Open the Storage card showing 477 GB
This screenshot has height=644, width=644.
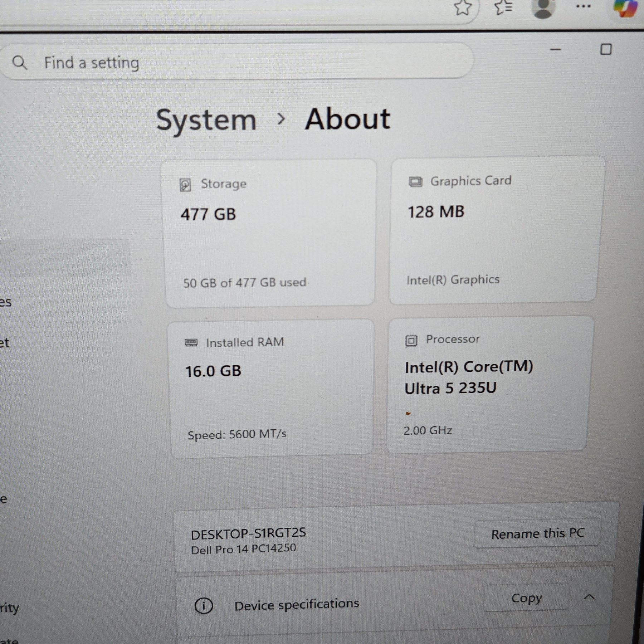pyautogui.click(x=270, y=233)
